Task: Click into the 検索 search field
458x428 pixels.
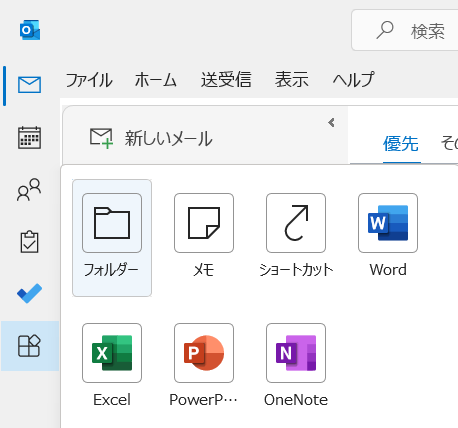Action: pyautogui.click(x=405, y=30)
